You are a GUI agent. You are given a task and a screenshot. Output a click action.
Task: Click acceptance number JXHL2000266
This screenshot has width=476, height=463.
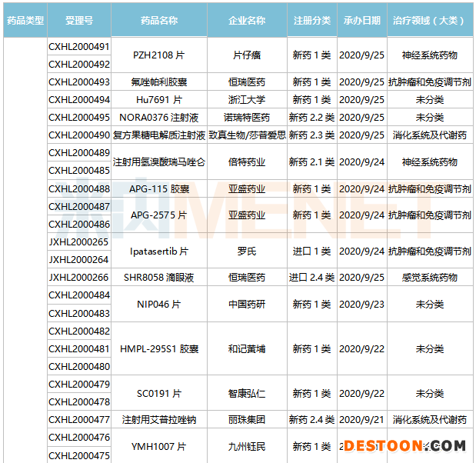coord(79,278)
